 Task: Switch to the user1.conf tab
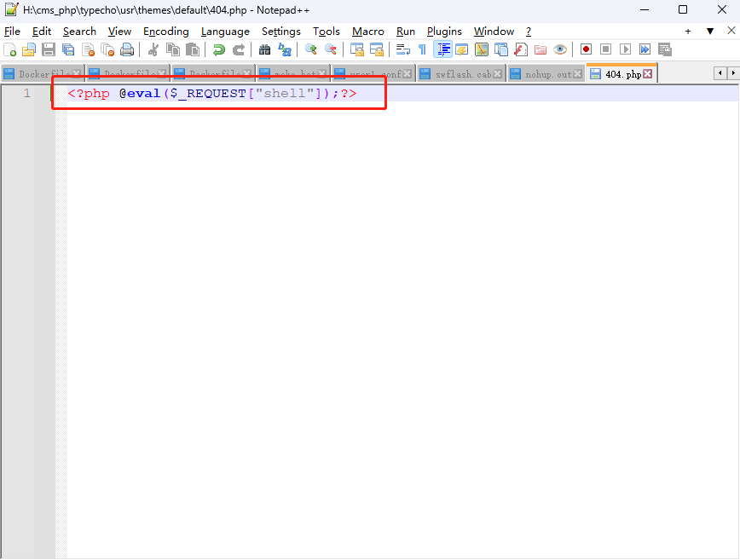click(x=373, y=74)
